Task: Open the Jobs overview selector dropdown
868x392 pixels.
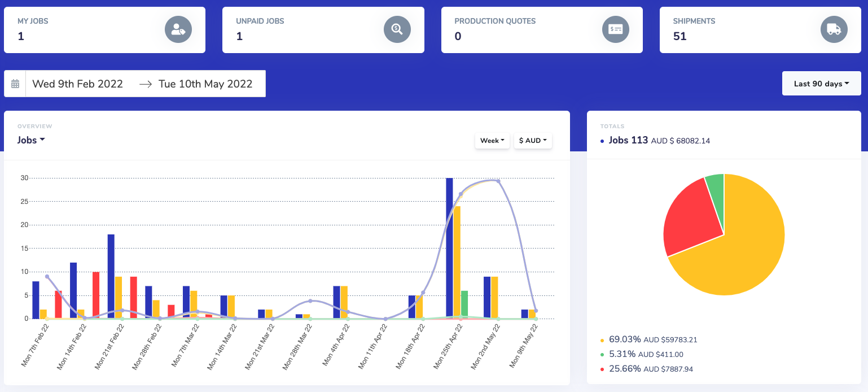Action: (x=31, y=140)
